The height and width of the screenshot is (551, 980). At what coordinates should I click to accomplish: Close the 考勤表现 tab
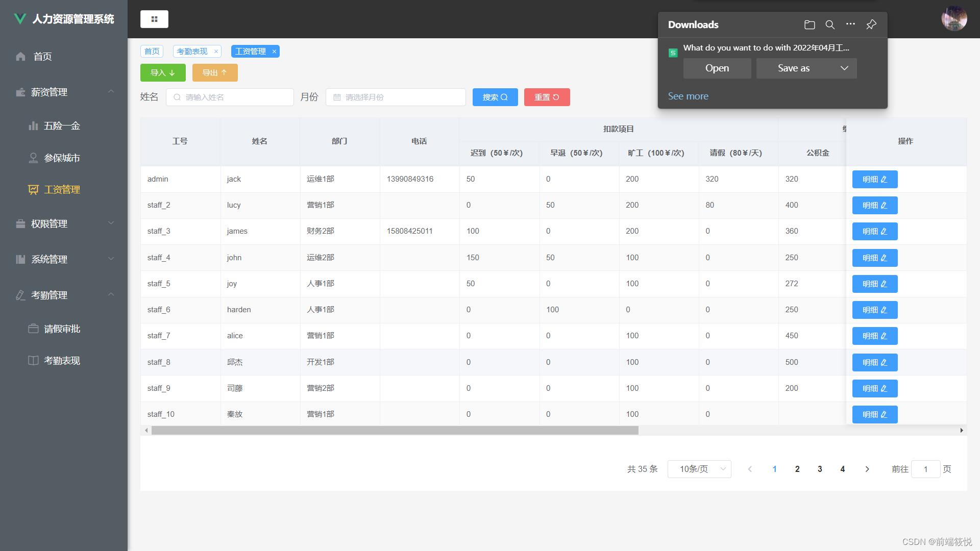pos(216,52)
